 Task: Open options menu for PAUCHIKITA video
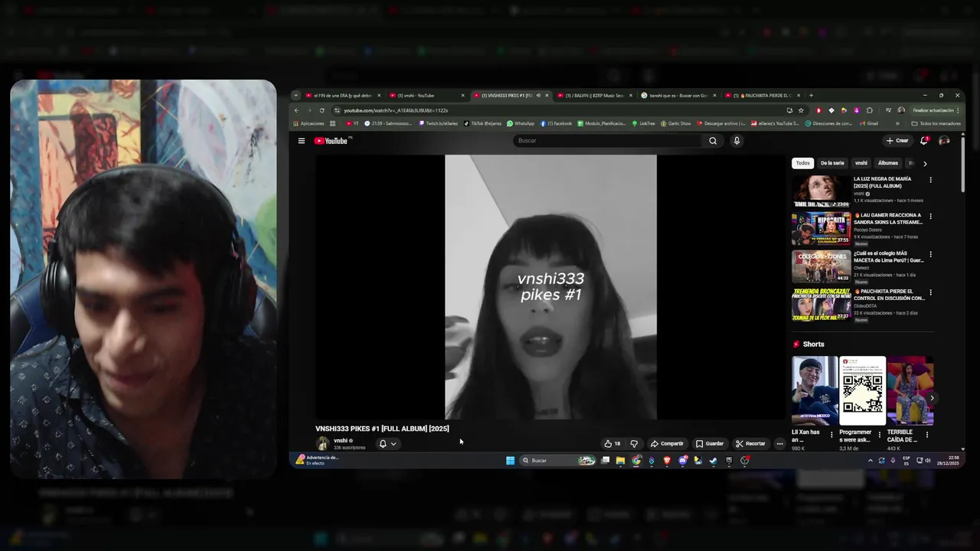[x=931, y=292]
